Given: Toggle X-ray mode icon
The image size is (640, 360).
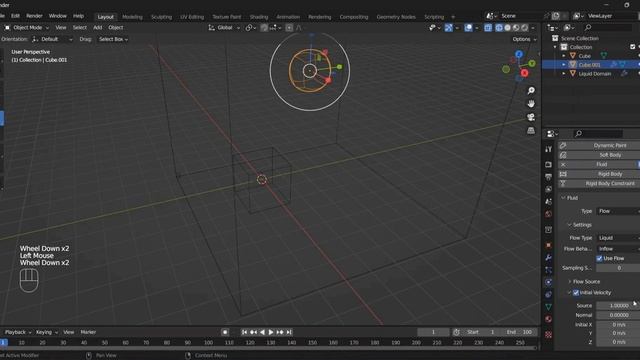Looking at the screenshot, I should 488,28.
